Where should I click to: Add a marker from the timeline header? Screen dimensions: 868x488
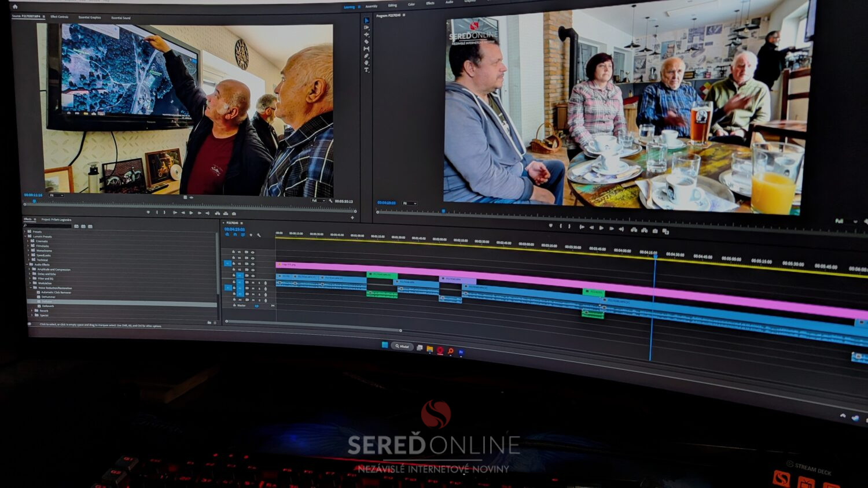[x=251, y=235]
